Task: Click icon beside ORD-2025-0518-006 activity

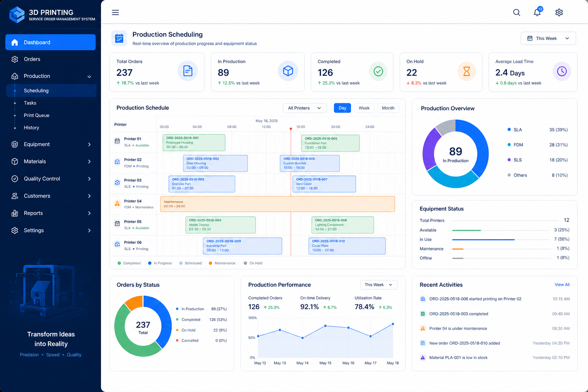Action: point(423,299)
